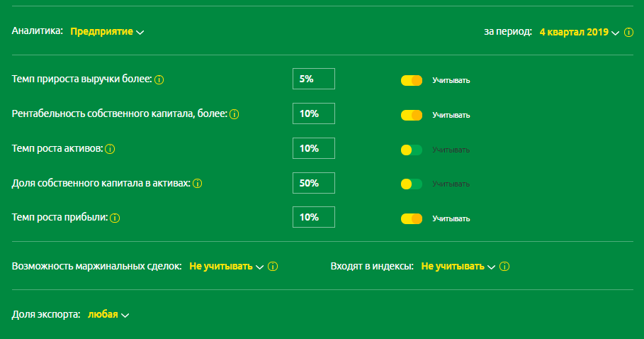Viewport: 644px width, 339px height.
Task: Click info icon for Доля собственного капитала
Action: tap(198, 184)
